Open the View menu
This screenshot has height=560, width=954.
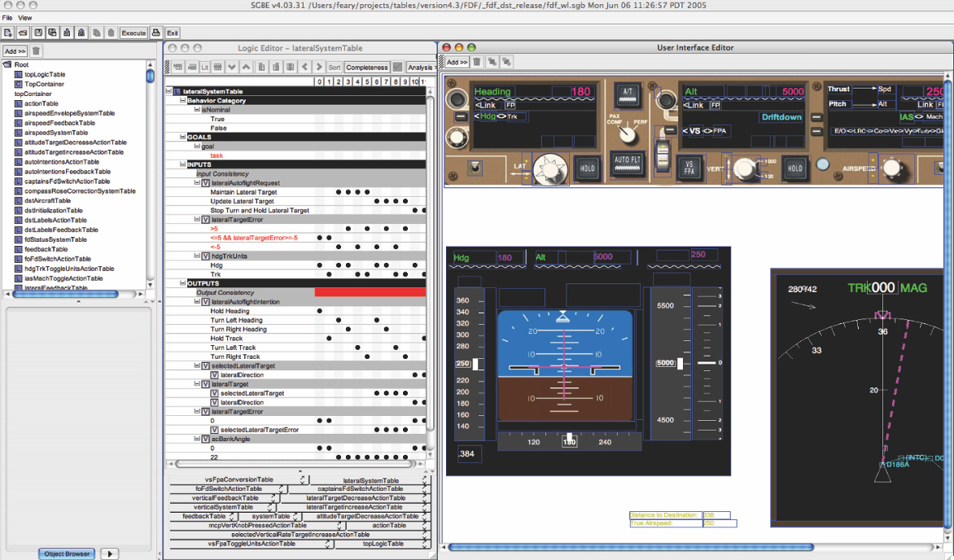[24, 17]
